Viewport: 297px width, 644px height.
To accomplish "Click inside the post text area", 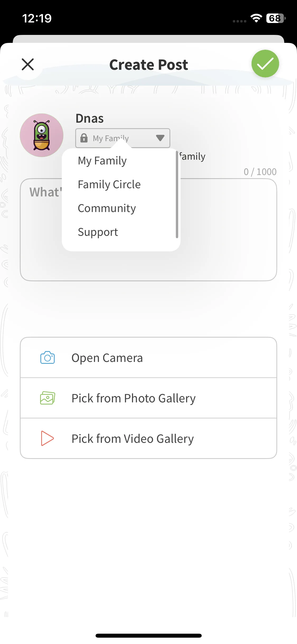I will pos(227,230).
